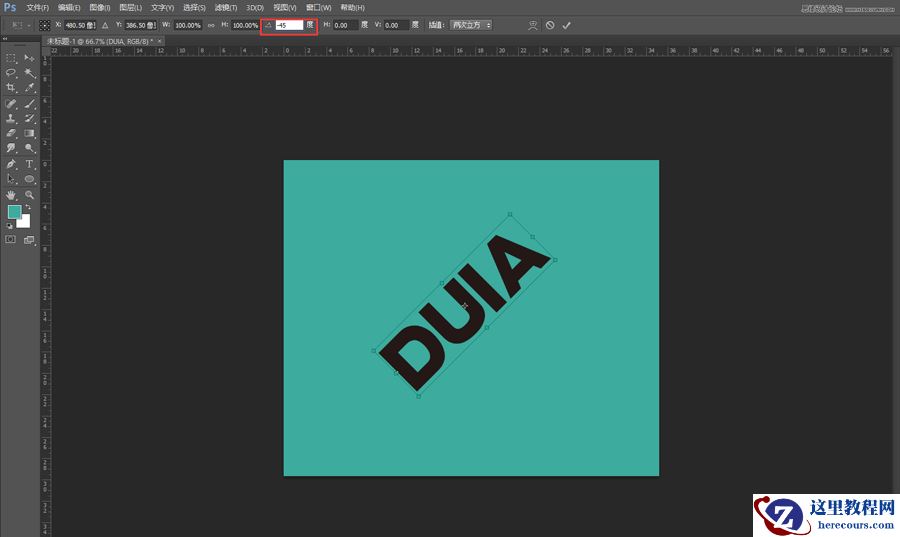Select the Pen tool
The image size is (900, 537).
(x=11, y=163)
